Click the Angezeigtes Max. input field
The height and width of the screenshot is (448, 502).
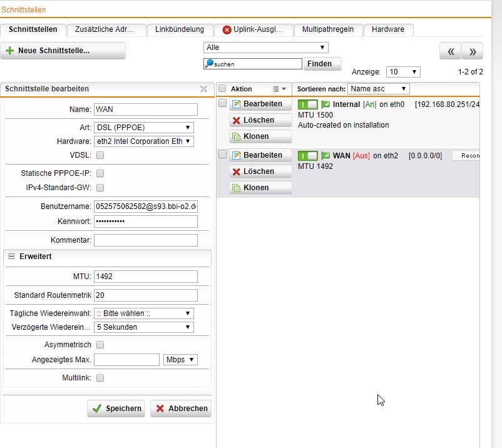pyautogui.click(x=127, y=360)
